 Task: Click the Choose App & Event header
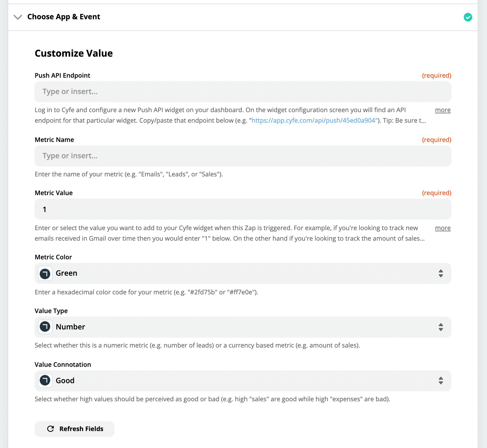coord(64,17)
